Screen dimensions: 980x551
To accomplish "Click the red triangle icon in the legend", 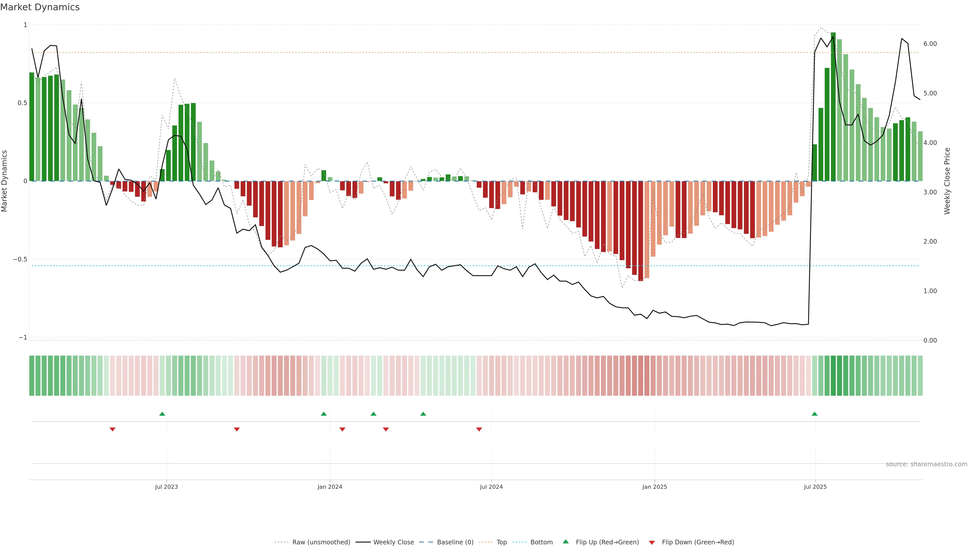I will [x=652, y=542].
